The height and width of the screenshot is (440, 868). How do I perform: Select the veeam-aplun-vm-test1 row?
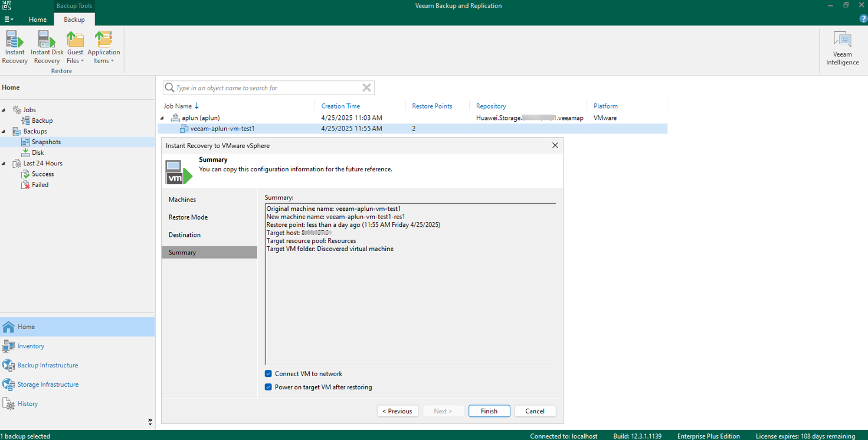[x=413, y=129]
